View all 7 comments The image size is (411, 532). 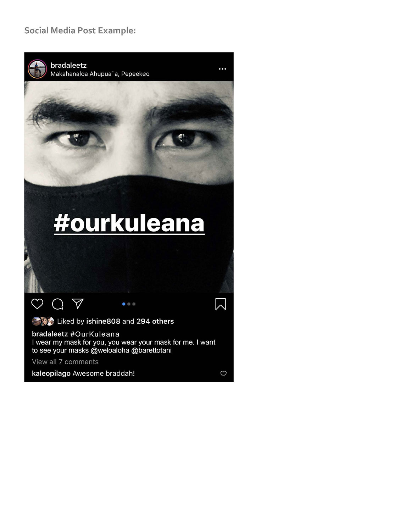pos(65,362)
